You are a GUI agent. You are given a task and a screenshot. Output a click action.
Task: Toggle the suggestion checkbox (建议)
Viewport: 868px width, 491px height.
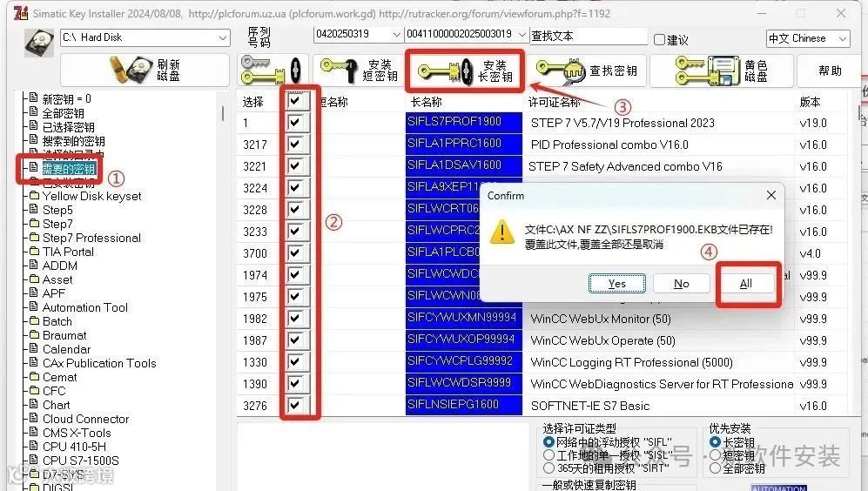[659, 39]
